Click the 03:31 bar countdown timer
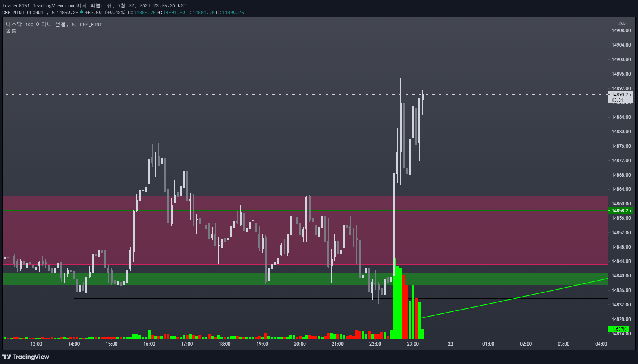The height and width of the screenshot is (364, 638). pyautogui.click(x=617, y=100)
